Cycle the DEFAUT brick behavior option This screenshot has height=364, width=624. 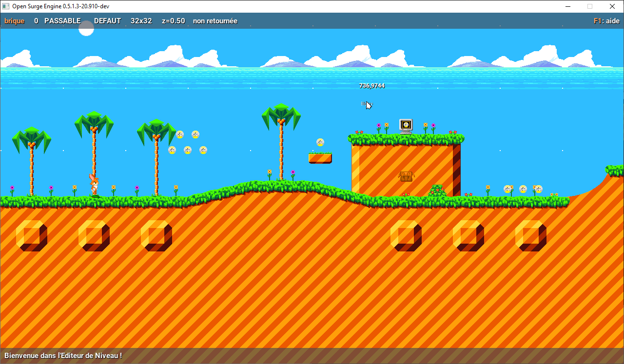coord(107,21)
